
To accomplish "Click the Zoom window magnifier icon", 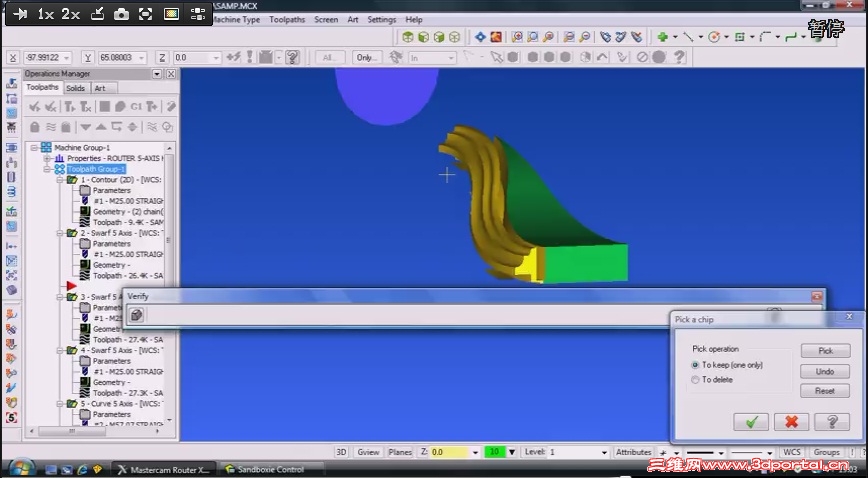I will coord(516,37).
